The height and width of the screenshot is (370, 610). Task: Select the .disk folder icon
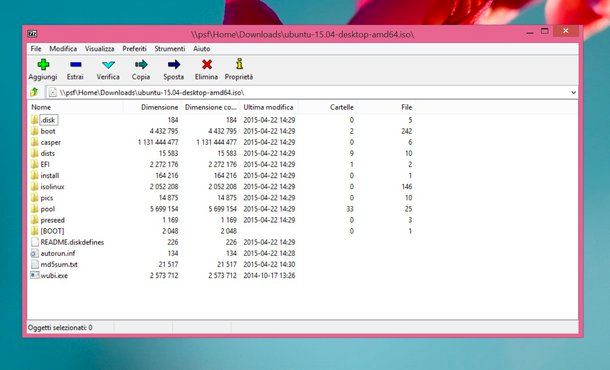[35, 120]
